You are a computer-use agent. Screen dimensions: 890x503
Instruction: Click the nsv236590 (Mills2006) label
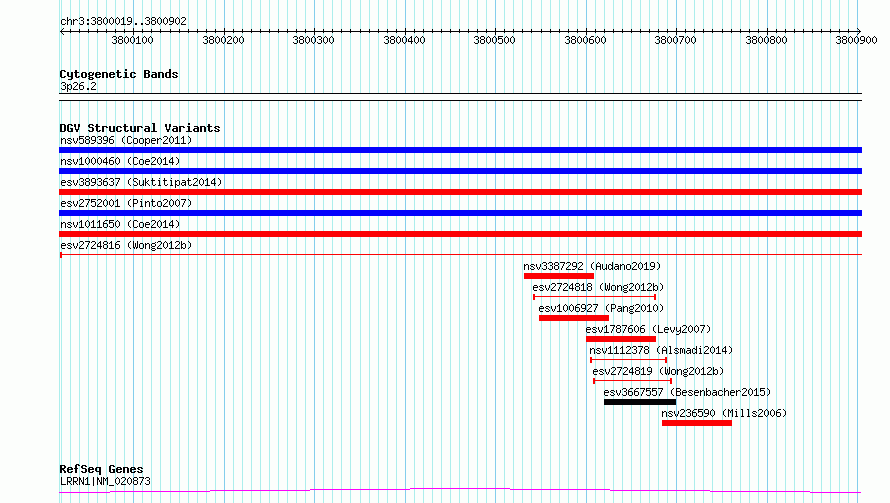pyautogui.click(x=724, y=413)
